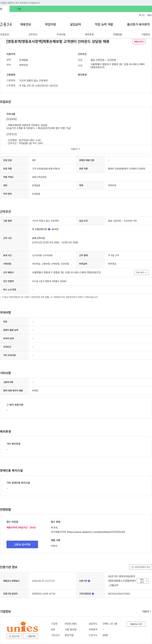Viewport: 152px width, 644px height.
Task: Open 지도 보기 for the certifying agency
Action: tap(143, 581)
